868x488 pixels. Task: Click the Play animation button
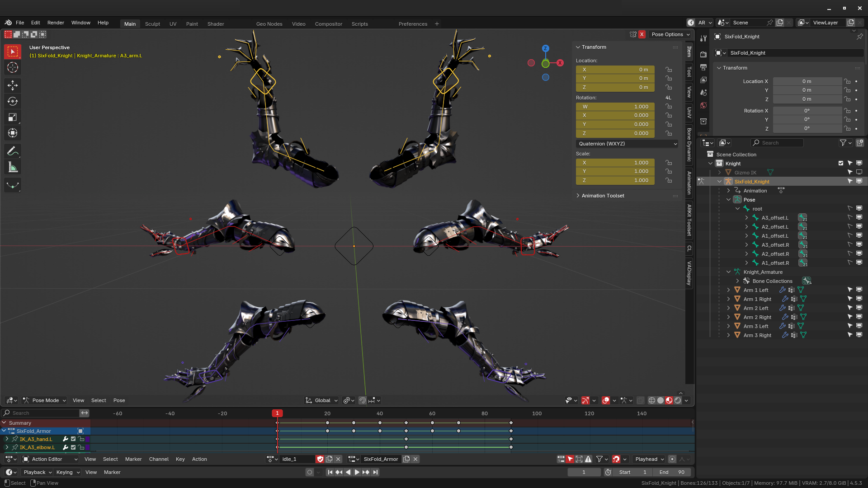point(357,472)
